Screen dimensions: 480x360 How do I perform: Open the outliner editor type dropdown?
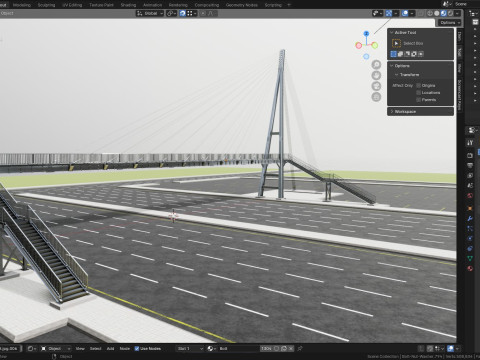473,13
